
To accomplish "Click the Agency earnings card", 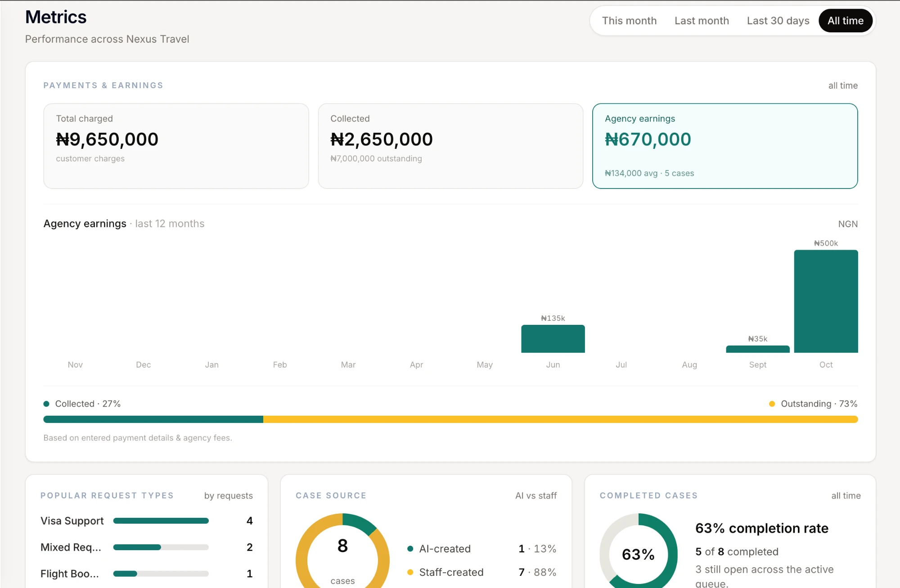I will [x=725, y=146].
